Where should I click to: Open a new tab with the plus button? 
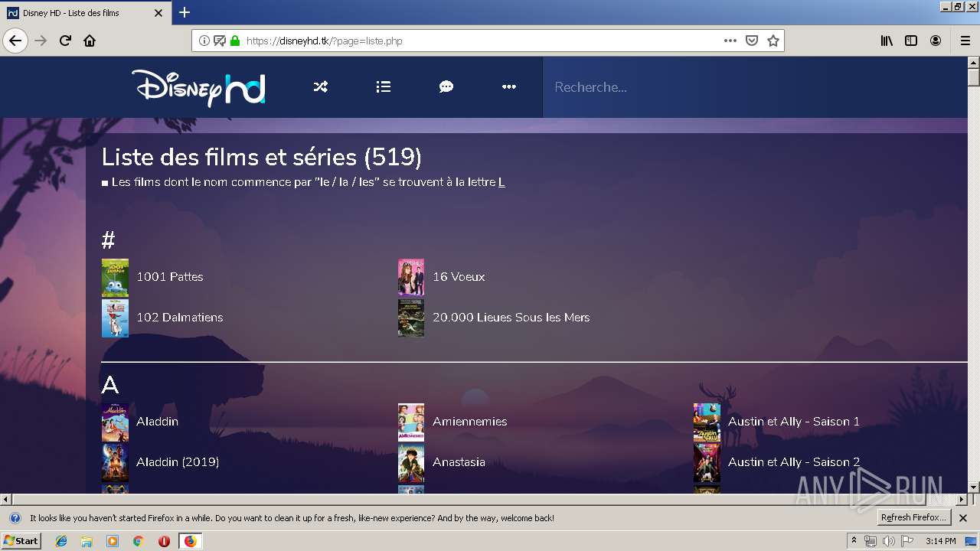point(185,12)
